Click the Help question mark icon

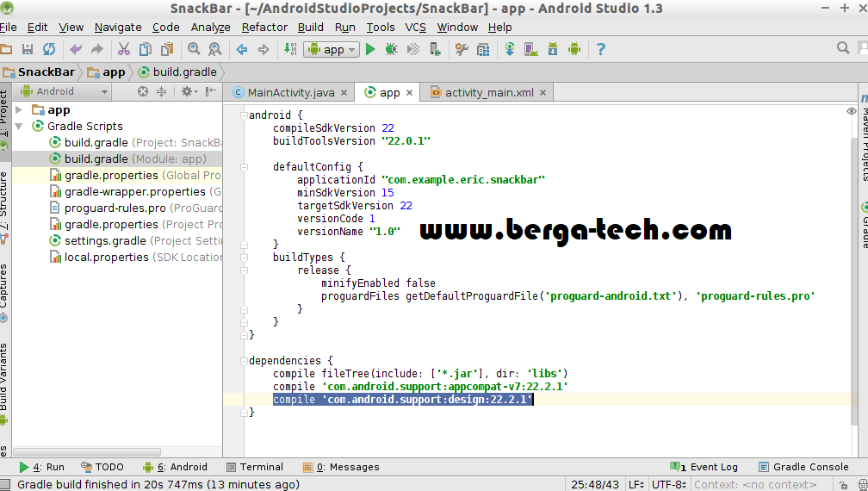pos(601,49)
